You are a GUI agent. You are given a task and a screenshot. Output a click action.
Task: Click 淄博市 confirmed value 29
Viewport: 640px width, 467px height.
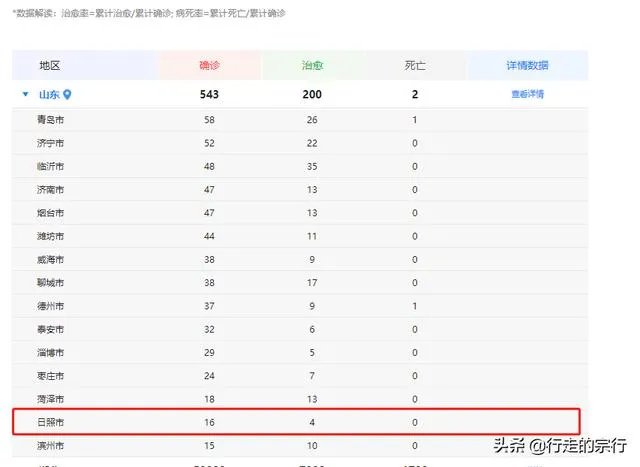click(x=209, y=353)
